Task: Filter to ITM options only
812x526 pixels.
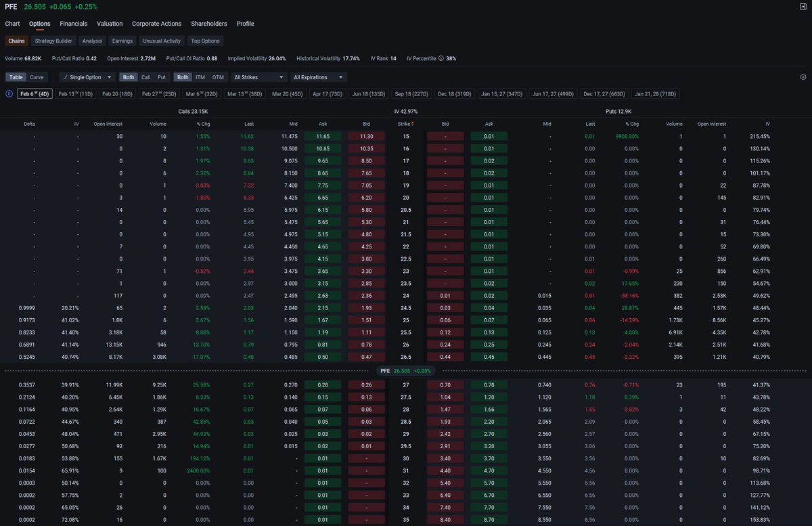Action: (x=200, y=77)
